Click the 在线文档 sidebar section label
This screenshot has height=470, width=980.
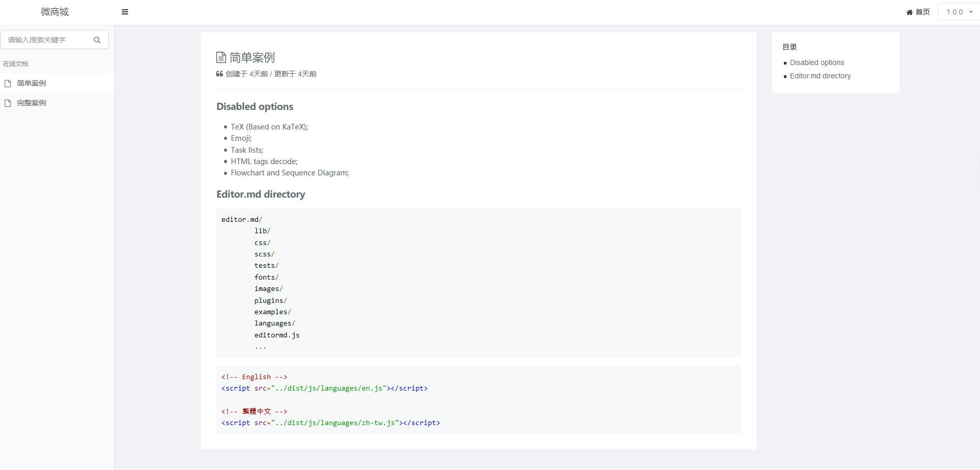15,64
